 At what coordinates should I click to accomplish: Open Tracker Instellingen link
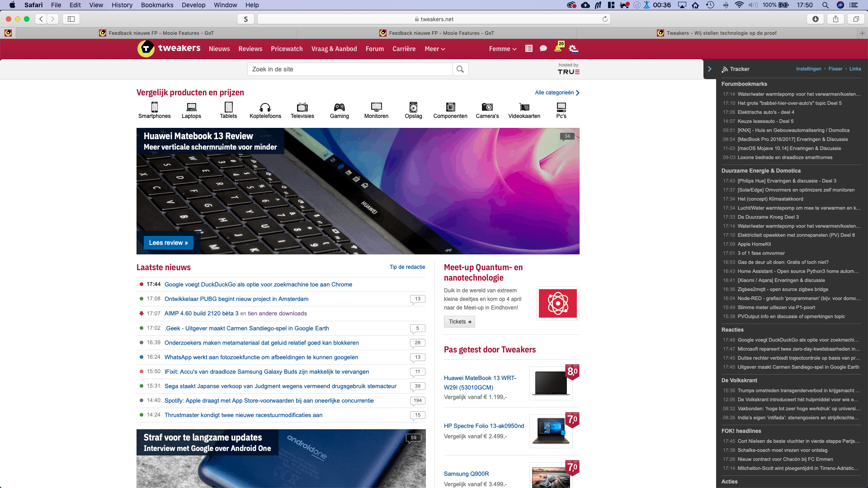[x=808, y=69]
